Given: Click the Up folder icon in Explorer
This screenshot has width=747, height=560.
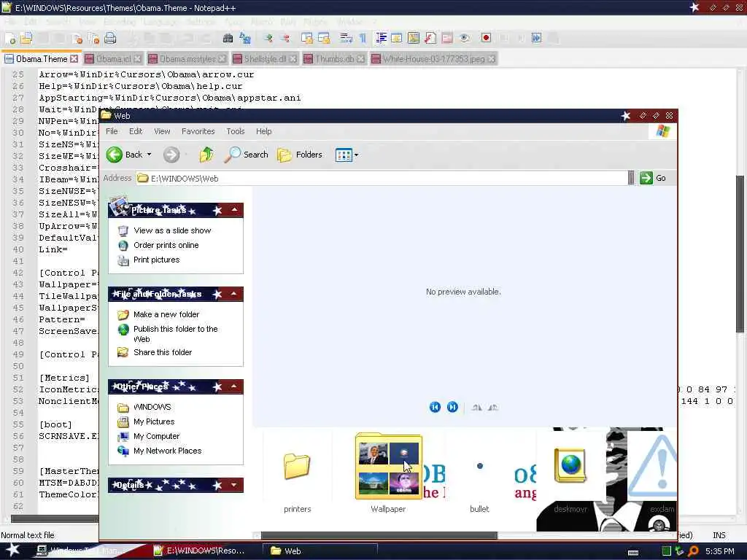Looking at the screenshot, I should click(x=206, y=155).
